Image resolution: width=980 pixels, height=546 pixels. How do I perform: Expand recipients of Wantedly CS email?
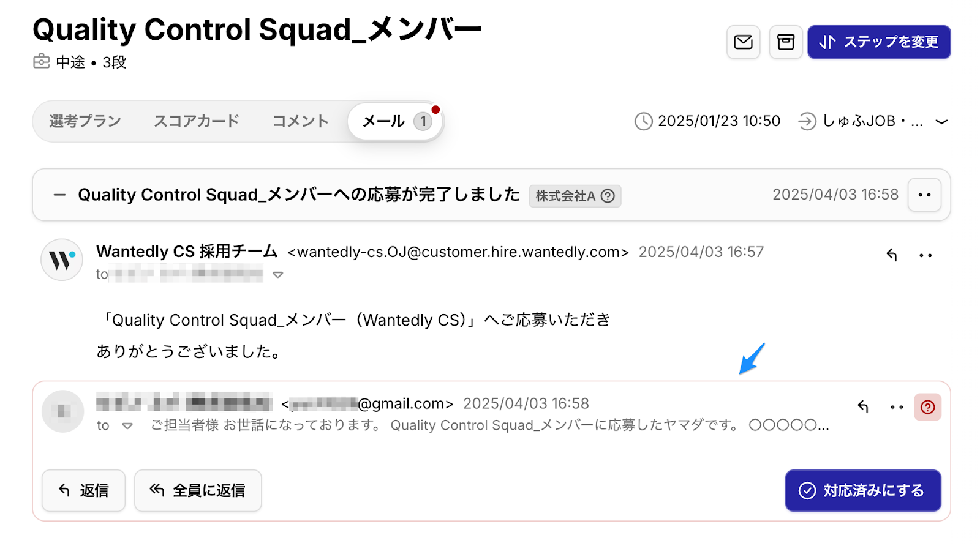click(277, 275)
